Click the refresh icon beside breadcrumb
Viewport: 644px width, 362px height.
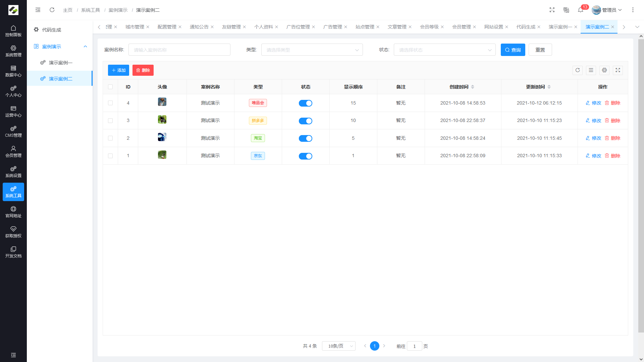52,10
